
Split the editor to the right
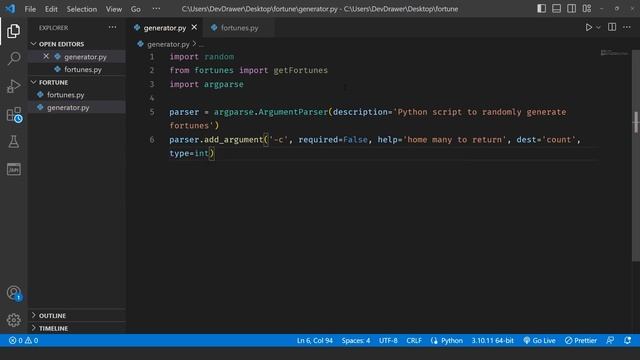(612, 27)
